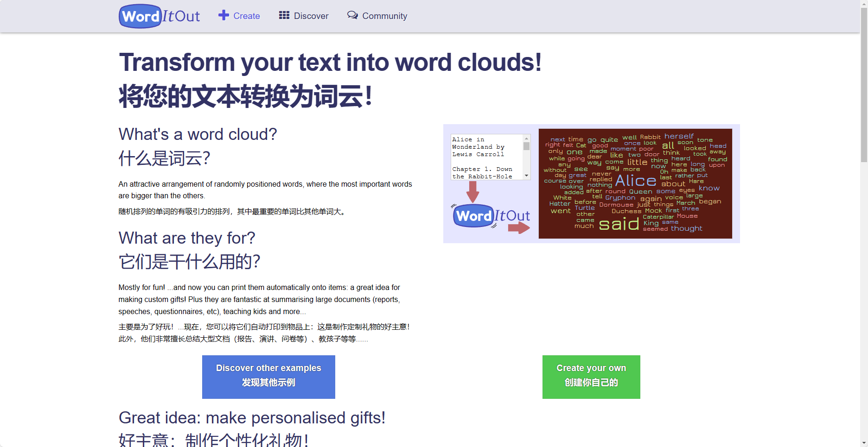Click the Alice in Wonderland sample text box
868x447 pixels.
(491, 157)
